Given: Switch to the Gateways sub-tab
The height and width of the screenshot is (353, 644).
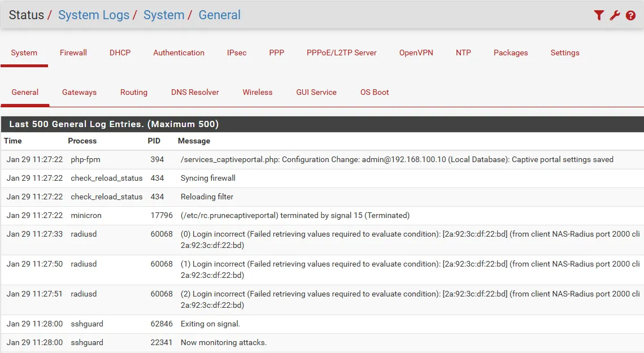Looking at the screenshot, I should (79, 93).
